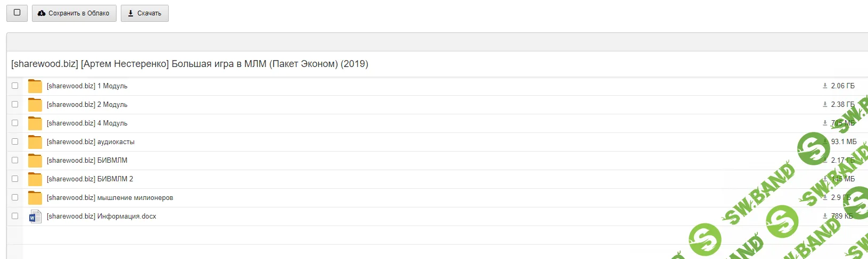Click the folder icon for 4 Модуль

[x=35, y=123]
